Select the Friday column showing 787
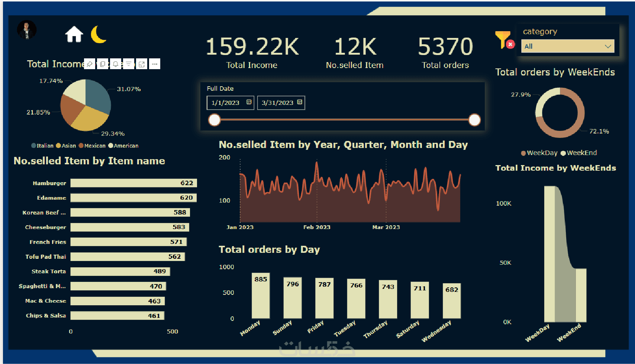The image size is (635, 364). coord(324,298)
